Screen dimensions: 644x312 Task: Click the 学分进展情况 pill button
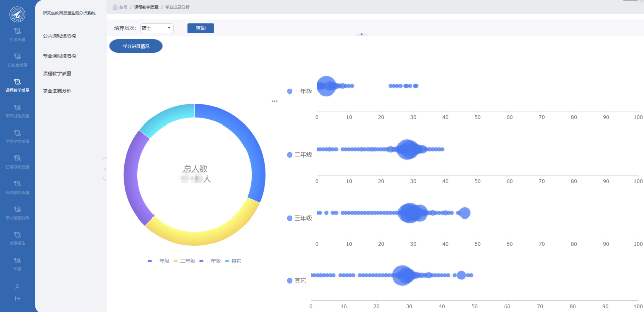(136, 46)
